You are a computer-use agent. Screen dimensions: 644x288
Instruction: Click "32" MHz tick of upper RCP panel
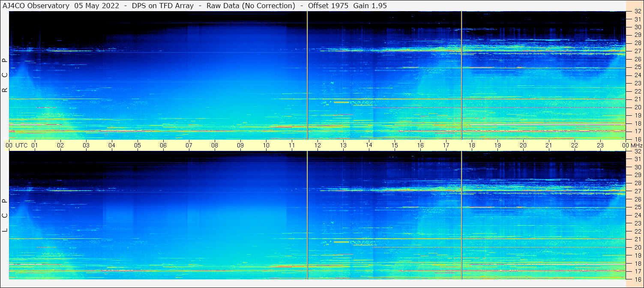click(x=637, y=12)
